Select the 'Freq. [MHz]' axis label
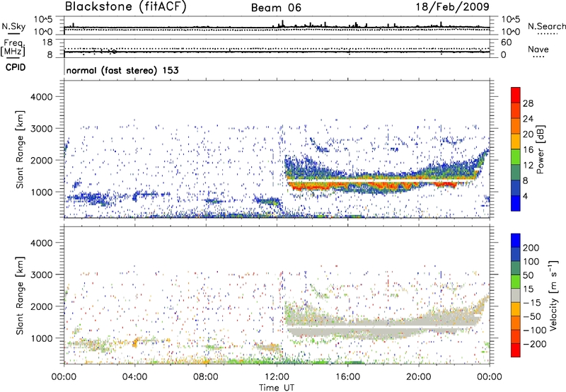Screen dimensions: 566x392 point(13,47)
